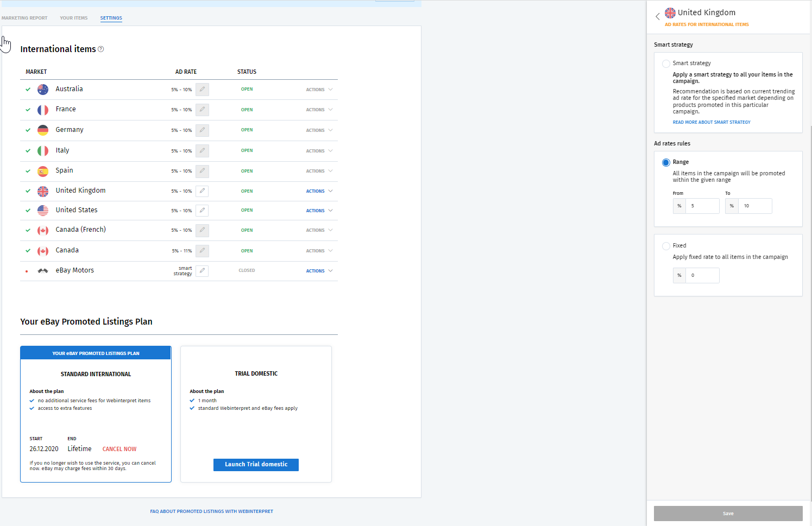Click Launch Trial domestic button
Image resolution: width=812 pixels, height=526 pixels.
pos(256,465)
